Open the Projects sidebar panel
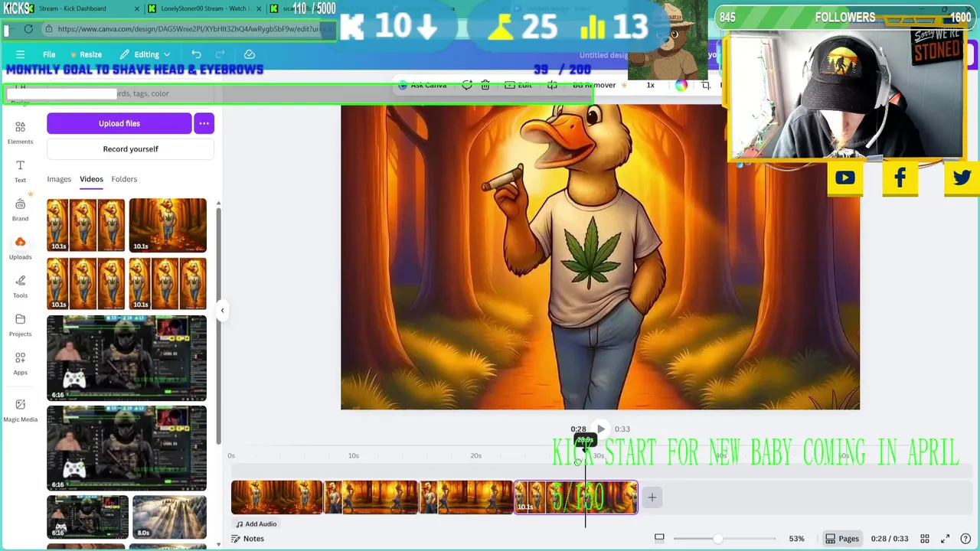Image resolution: width=980 pixels, height=551 pixels. click(x=20, y=324)
